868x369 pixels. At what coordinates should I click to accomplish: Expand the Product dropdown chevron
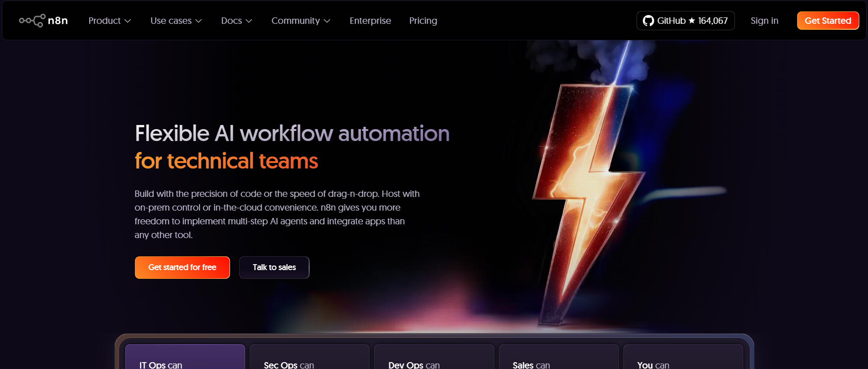128,21
